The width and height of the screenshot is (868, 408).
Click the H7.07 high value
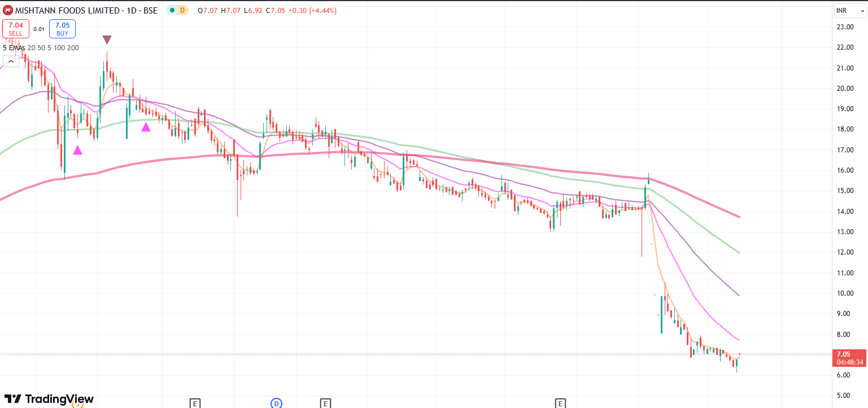coord(230,10)
